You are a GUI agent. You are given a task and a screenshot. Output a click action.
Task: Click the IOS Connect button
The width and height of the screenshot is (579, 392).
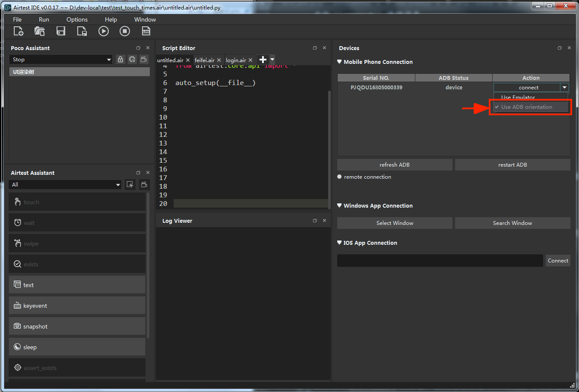(558, 260)
